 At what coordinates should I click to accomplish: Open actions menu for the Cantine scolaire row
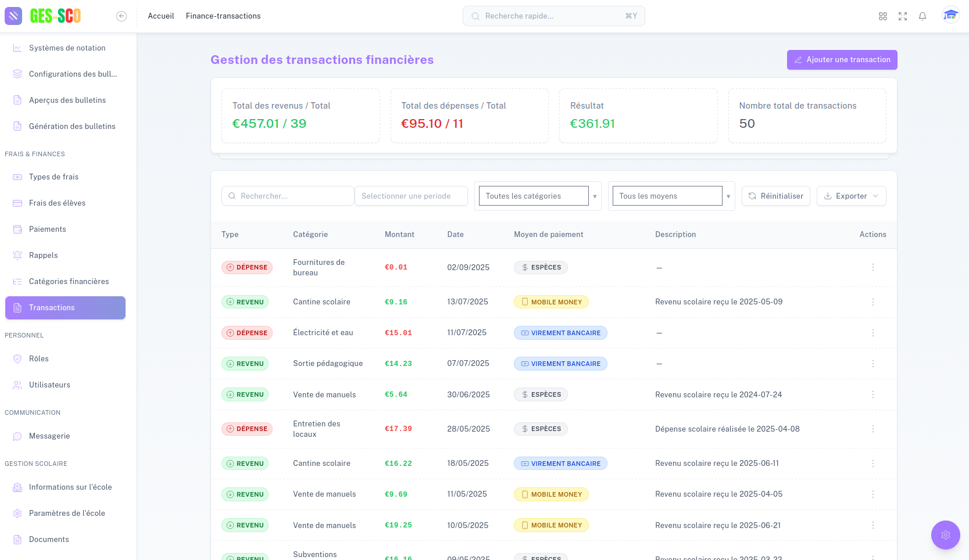(x=873, y=301)
